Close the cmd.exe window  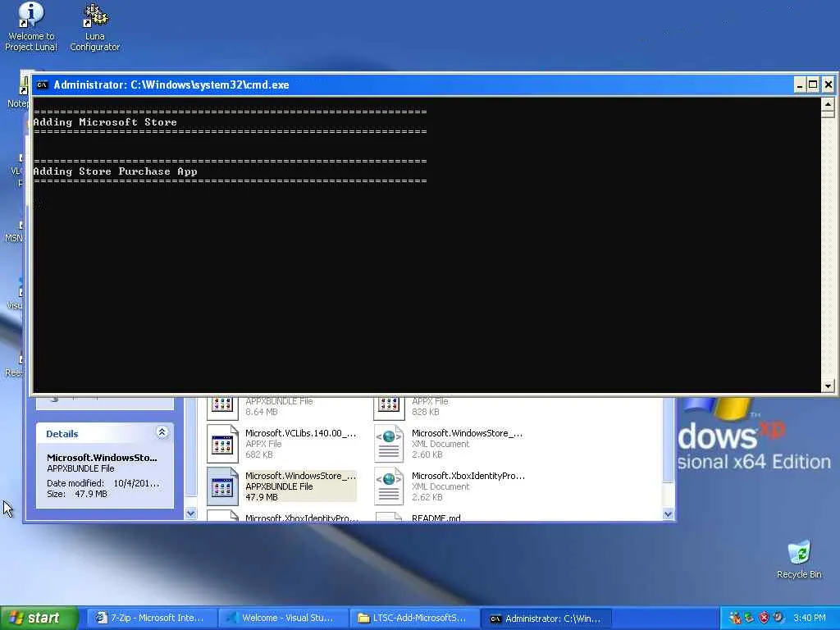point(828,84)
